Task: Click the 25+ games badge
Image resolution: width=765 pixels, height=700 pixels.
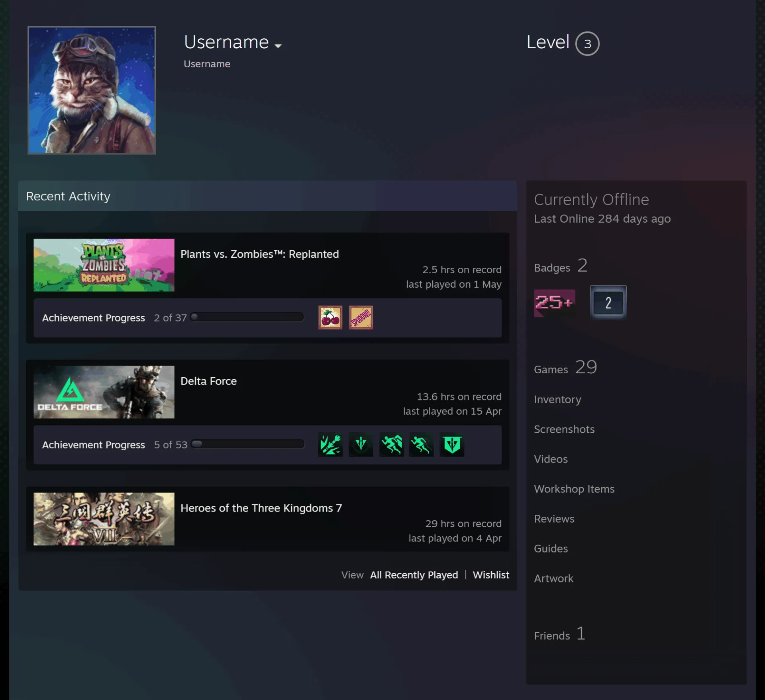Action: click(554, 303)
